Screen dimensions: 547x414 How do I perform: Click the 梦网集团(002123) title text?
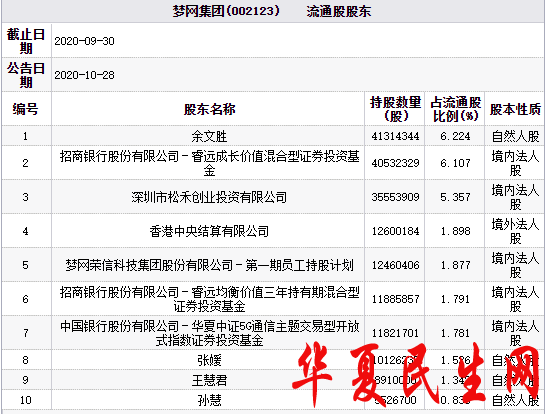226,11
